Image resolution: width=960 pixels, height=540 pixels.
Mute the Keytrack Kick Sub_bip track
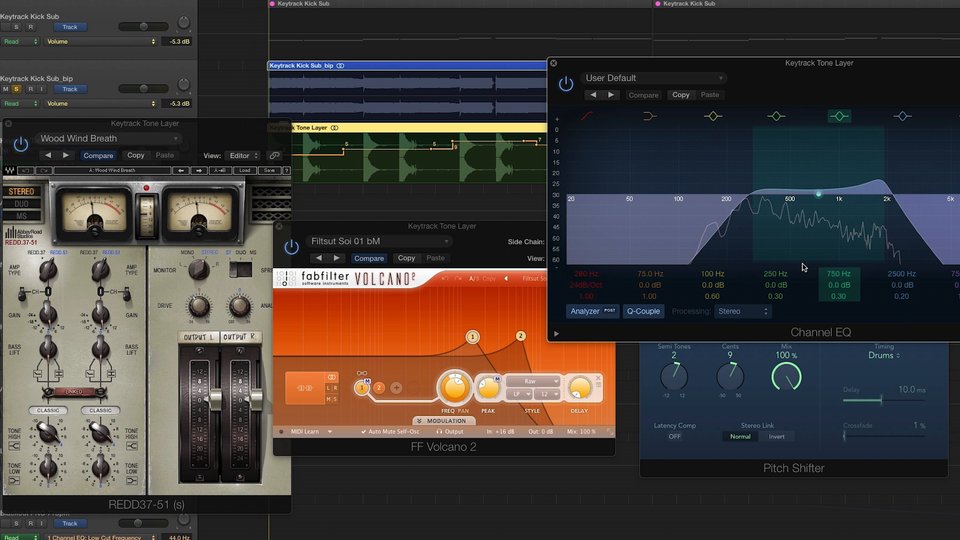[6, 89]
